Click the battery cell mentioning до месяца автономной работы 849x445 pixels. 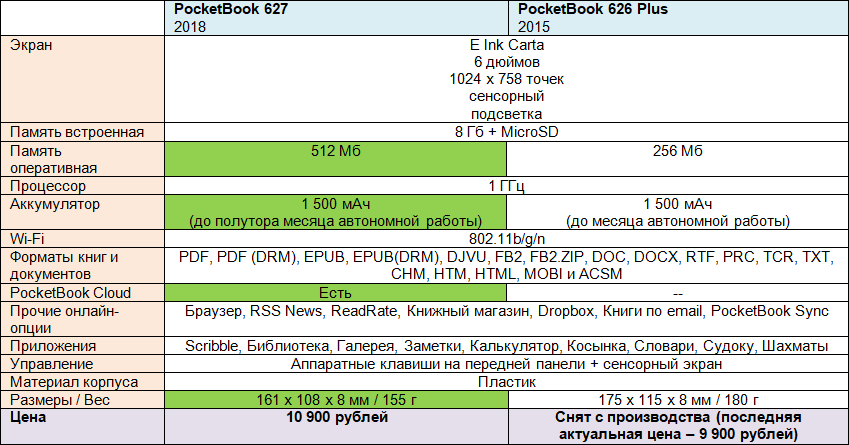(x=678, y=212)
